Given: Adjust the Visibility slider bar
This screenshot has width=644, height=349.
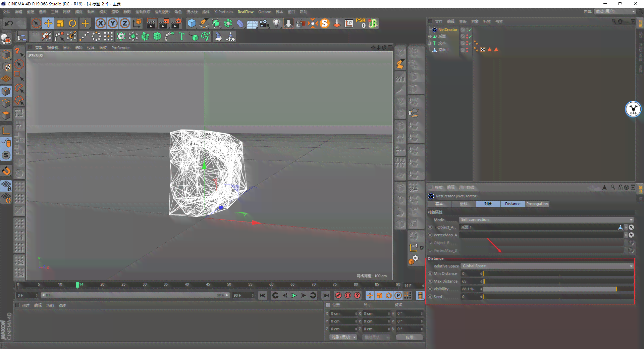Looking at the screenshot, I should tap(558, 289).
